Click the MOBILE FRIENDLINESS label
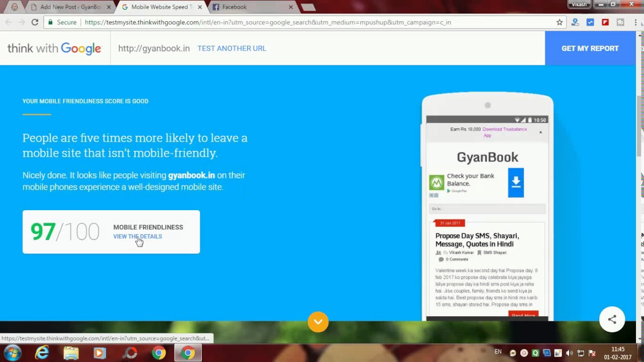 tap(148, 227)
